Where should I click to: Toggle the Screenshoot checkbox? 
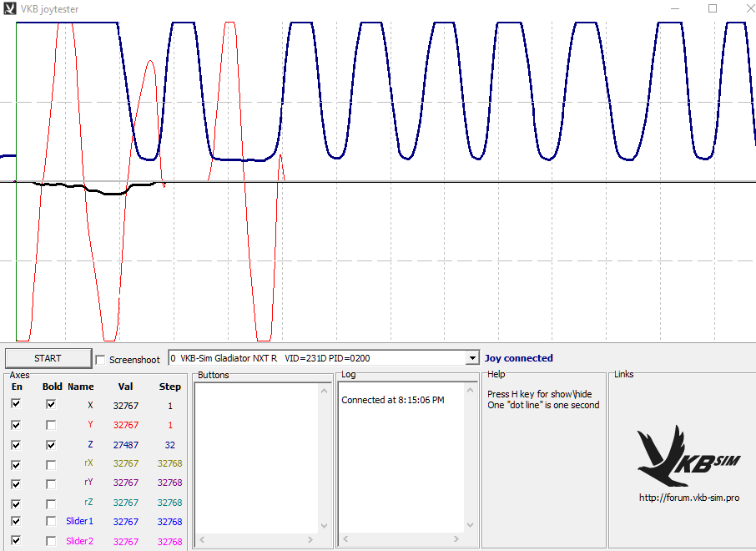100,360
